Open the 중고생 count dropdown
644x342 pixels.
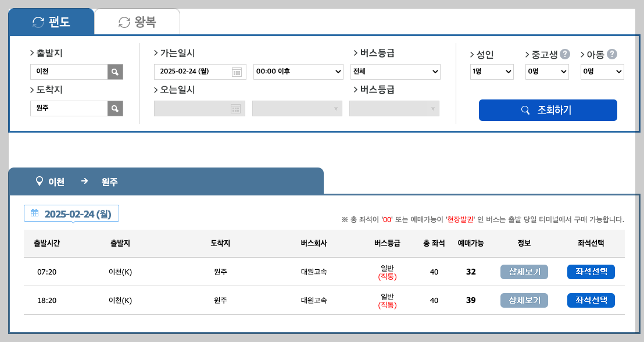point(546,72)
